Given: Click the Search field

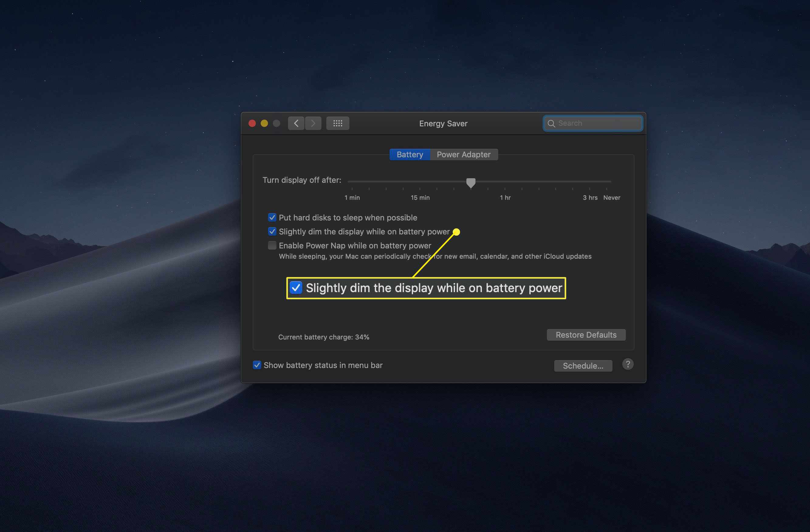Looking at the screenshot, I should click(x=592, y=123).
